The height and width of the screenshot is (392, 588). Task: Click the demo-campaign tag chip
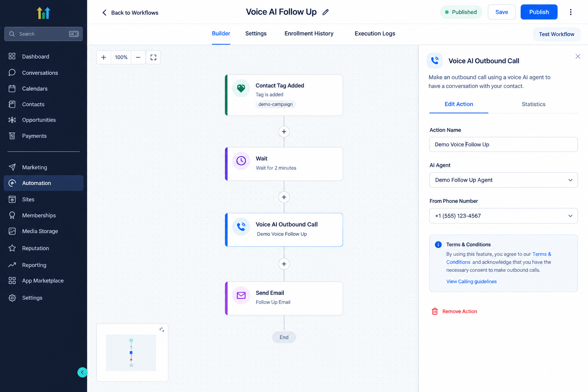click(x=276, y=104)
